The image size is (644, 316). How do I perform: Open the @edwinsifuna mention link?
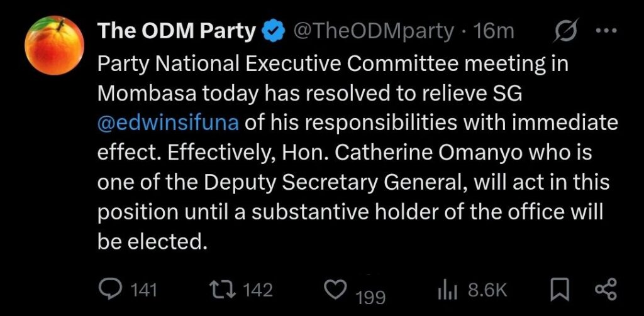tap(169, 122)
